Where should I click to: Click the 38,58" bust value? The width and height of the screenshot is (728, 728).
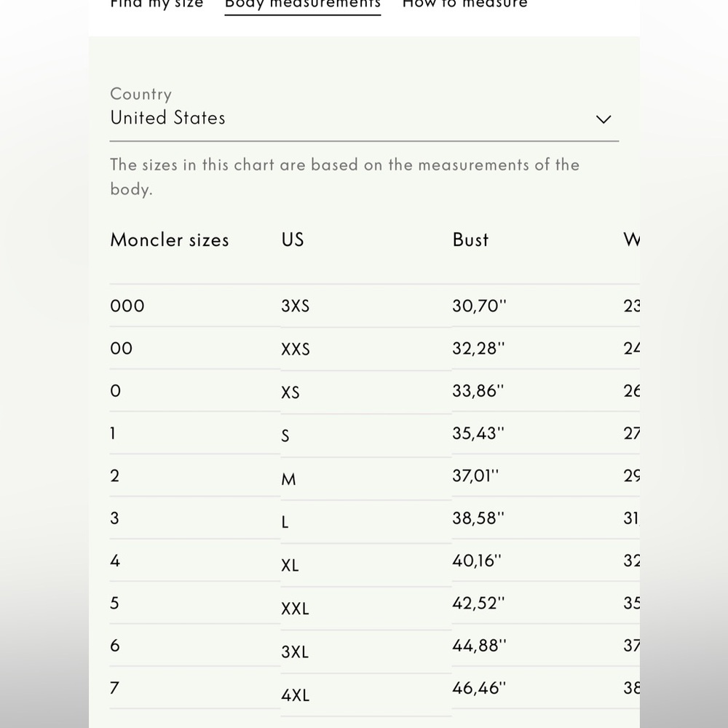click(478, 518)
